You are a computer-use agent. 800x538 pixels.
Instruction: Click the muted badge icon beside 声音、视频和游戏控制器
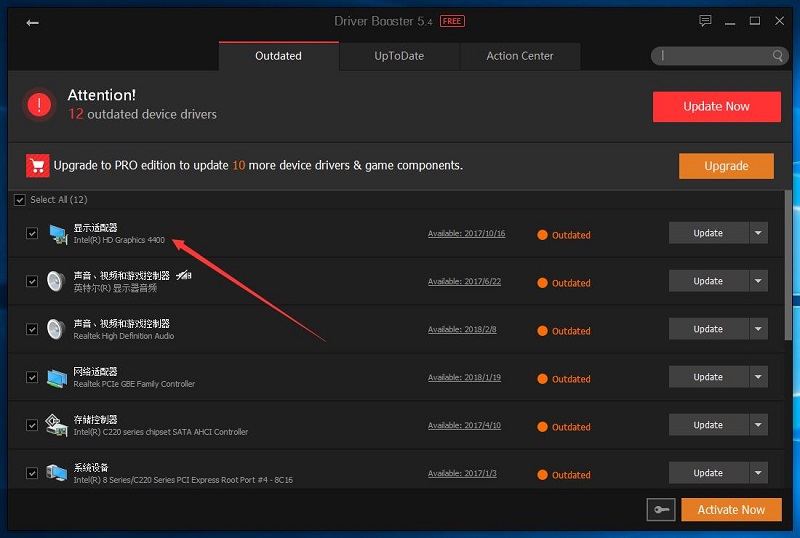click(x=184, y=276)
